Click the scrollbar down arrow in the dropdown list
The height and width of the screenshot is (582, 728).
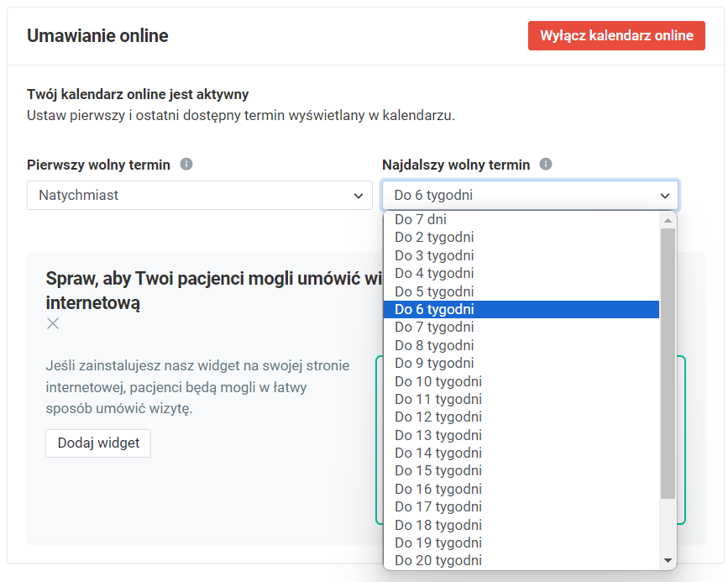click(668, 559)
